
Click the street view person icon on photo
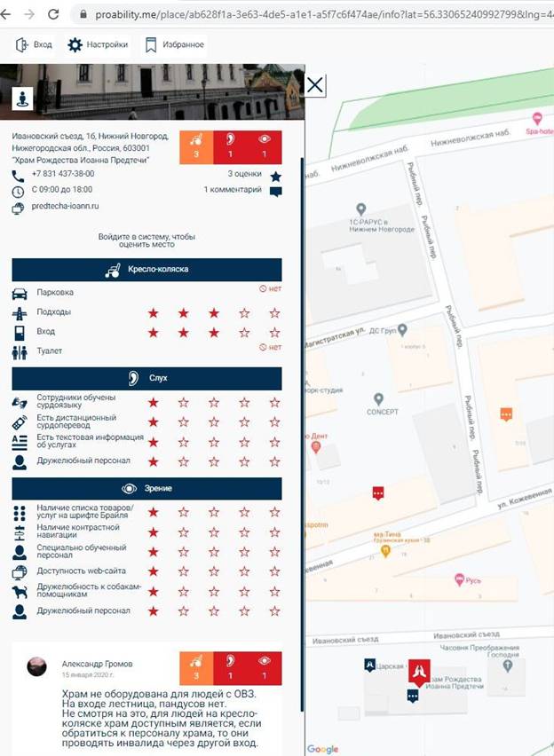[x=22, y=98]
